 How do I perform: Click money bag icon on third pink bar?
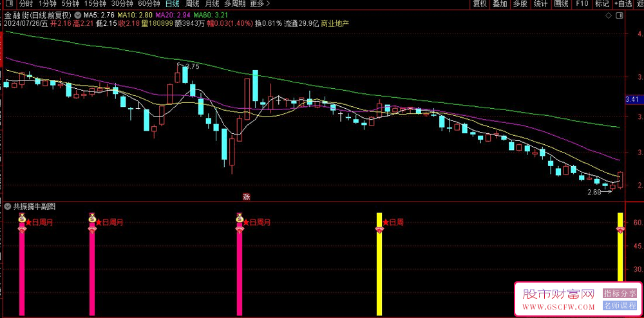(x=240, y=219)
